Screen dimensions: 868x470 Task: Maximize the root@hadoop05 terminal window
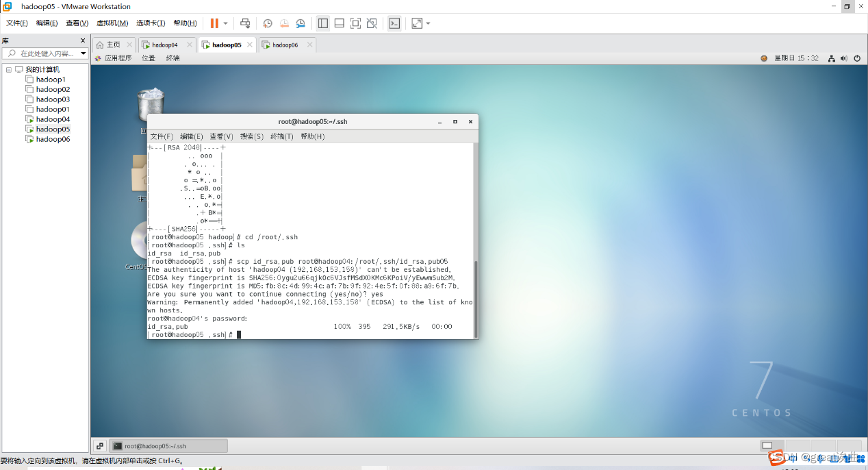[x=455, y=122]
